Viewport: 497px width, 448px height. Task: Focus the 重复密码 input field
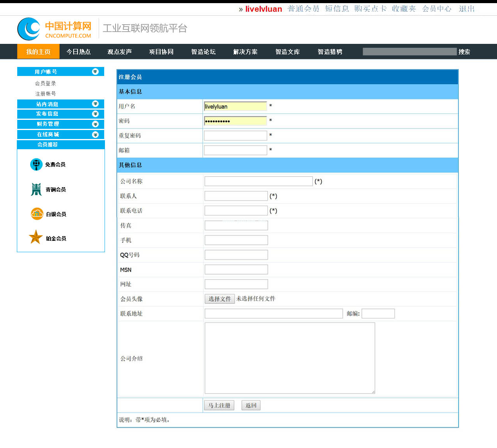(x=235, y=135)
